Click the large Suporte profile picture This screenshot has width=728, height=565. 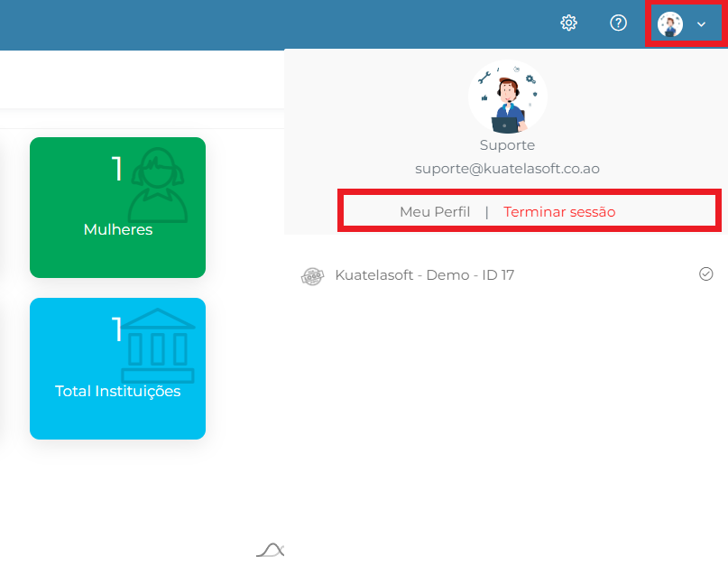tap(508, 97)
